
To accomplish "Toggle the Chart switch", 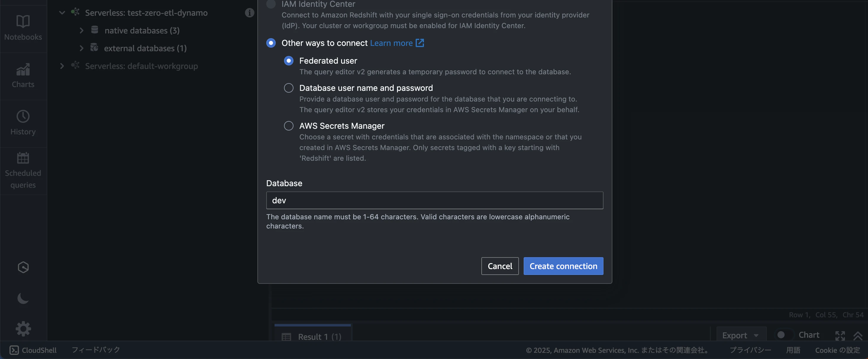I will point(784,335).
